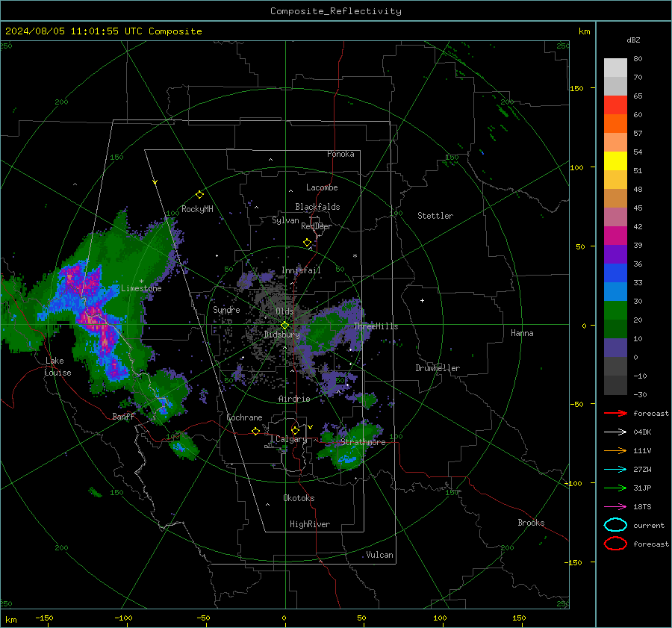The image size is (672, 628).
Task: Click the Strathmore city label
Action: tap(363, 442)
